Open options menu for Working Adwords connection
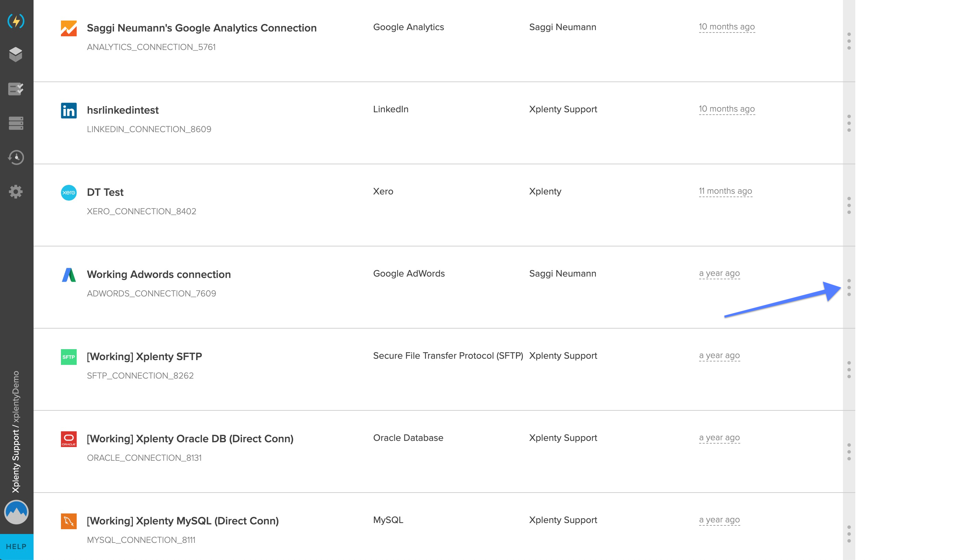The width and height of the screenshot is (958, 560). (849, 288)
